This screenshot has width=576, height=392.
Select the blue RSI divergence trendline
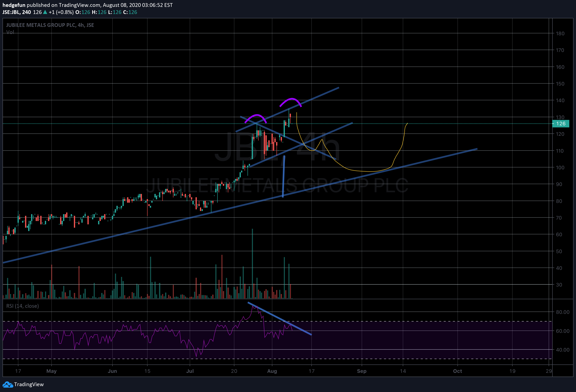coord(280,319)
